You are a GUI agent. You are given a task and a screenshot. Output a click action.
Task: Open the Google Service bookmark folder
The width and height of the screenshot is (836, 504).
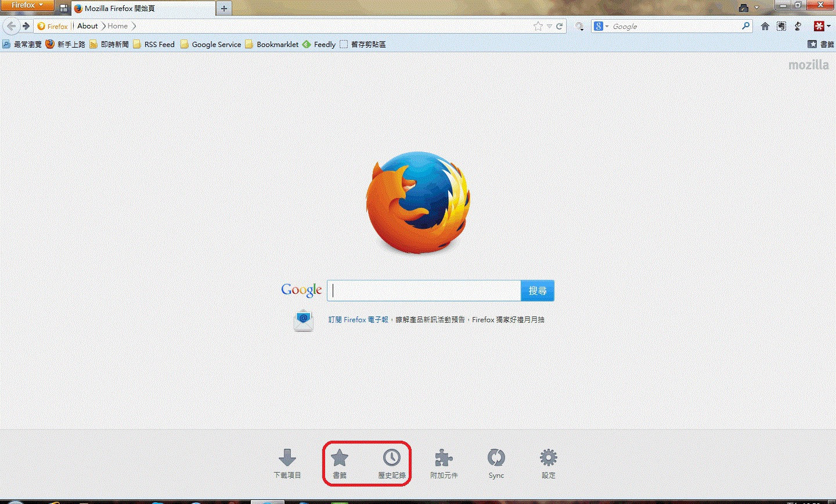click(210, 44)
